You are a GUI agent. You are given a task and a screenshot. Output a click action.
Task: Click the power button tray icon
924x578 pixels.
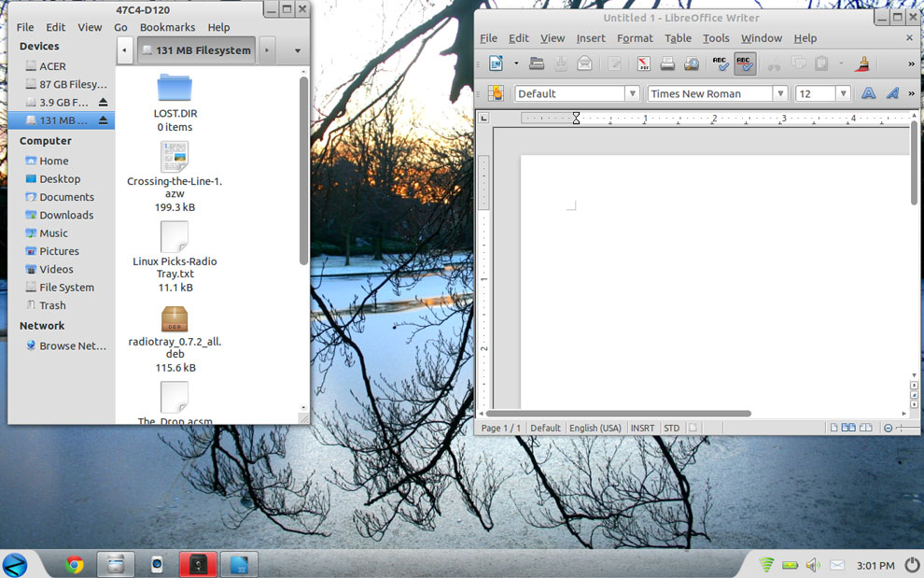tap(912, 564)
